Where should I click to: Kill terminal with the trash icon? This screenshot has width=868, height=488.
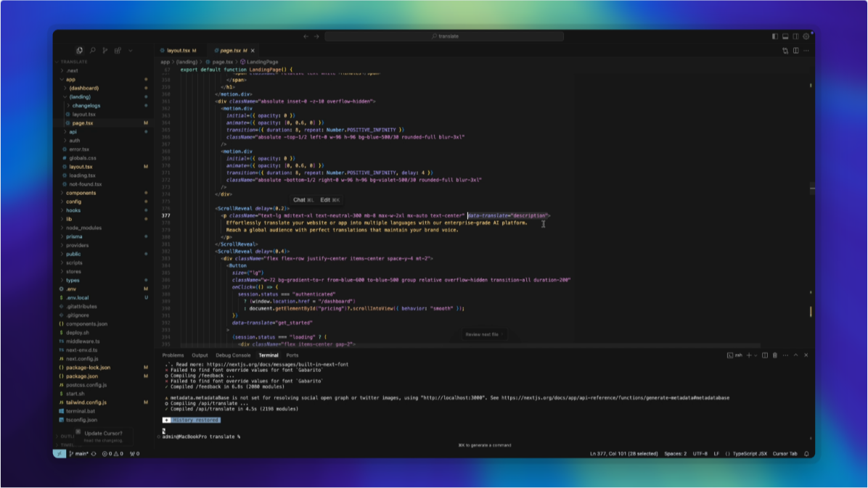click(x=775, y=355)
